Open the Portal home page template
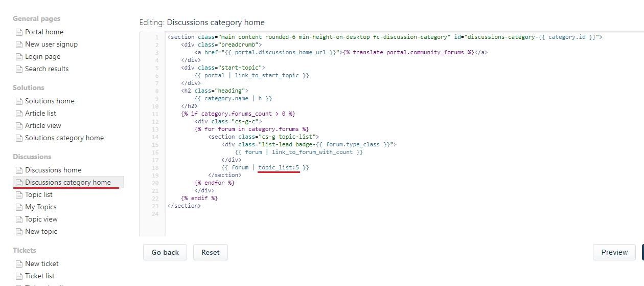The image size is (644, 286). (44, 32)
